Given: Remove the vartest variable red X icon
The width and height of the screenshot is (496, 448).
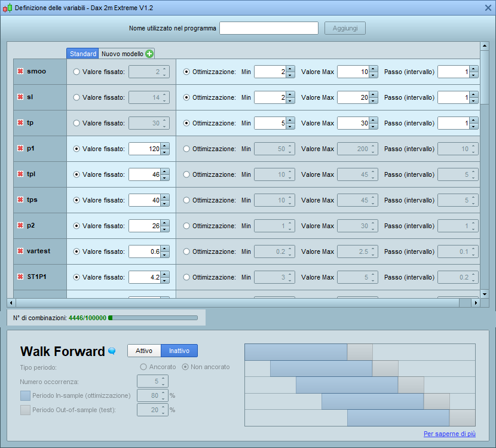Looking at the screenshot, I should click(x=20, y=251).
